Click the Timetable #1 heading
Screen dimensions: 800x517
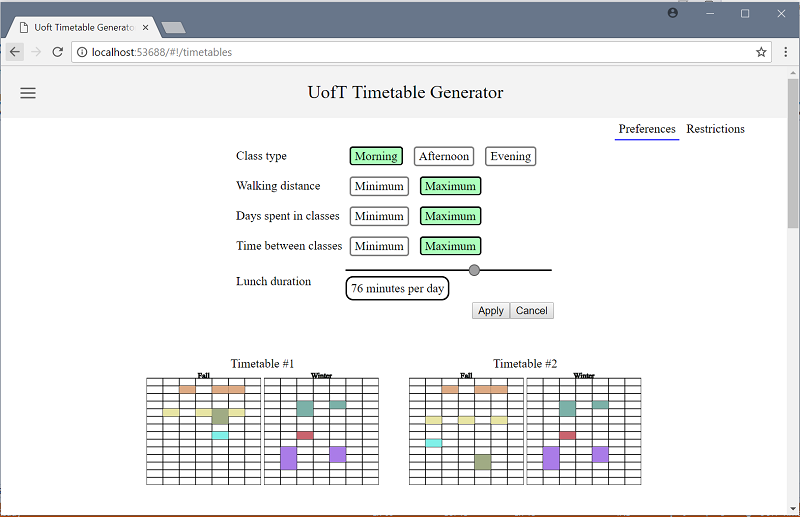click(x=262, y=364)
